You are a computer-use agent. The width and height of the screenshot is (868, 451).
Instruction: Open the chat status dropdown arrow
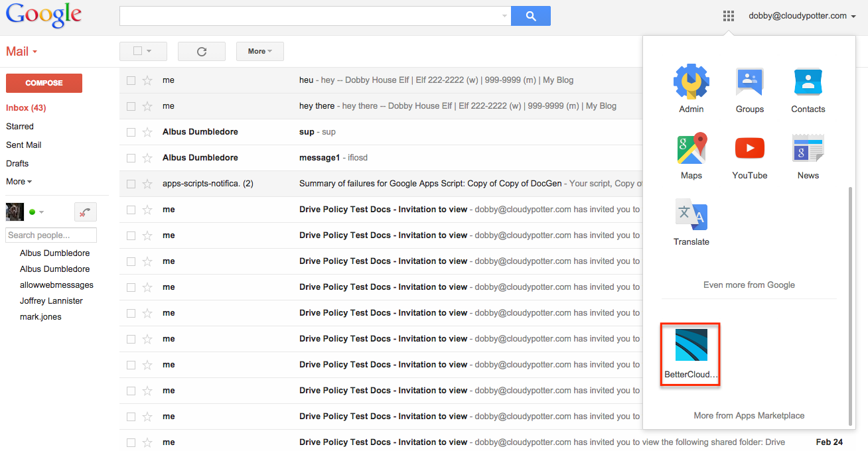tap(41, 212)
